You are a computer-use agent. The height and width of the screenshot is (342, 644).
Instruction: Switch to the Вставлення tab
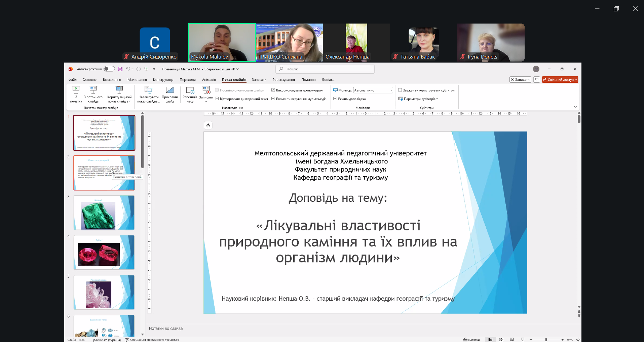pyautogui.click(x=112, y=80)
